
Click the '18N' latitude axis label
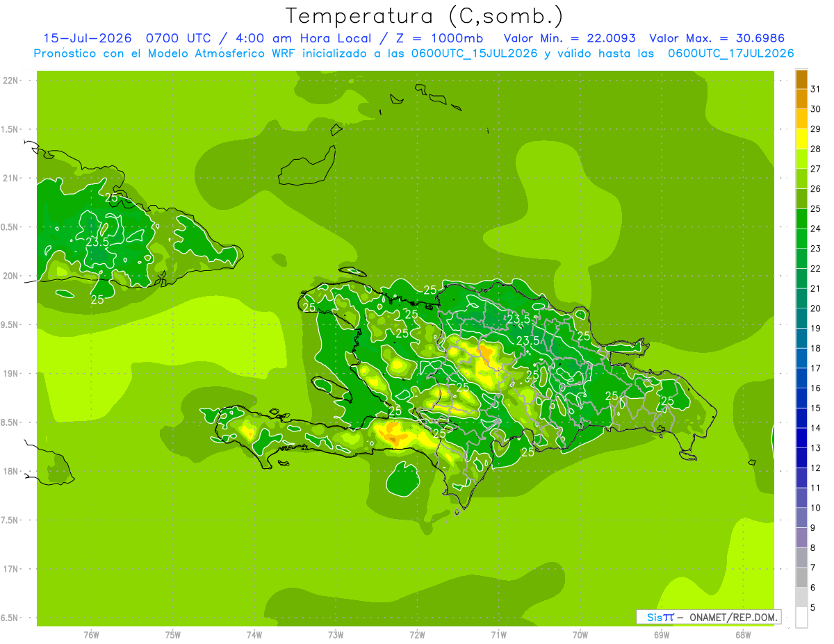pyautogui.click(x=10, y=472)
